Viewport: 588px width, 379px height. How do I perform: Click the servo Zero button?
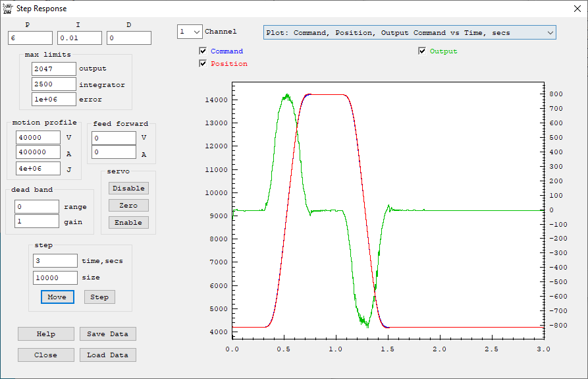pos(128,205)
